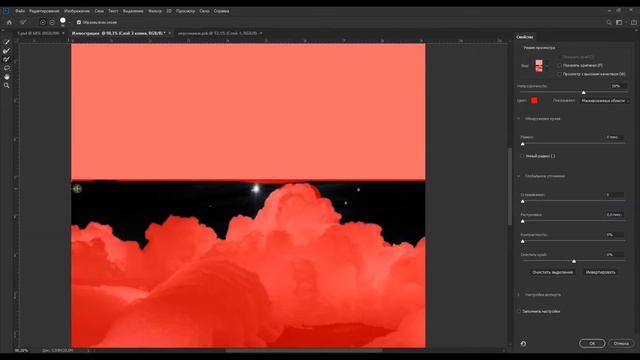Enable 'Умный радиус' checkbox
The height and width of the screenshot is (360, 640).
[522, 156]
